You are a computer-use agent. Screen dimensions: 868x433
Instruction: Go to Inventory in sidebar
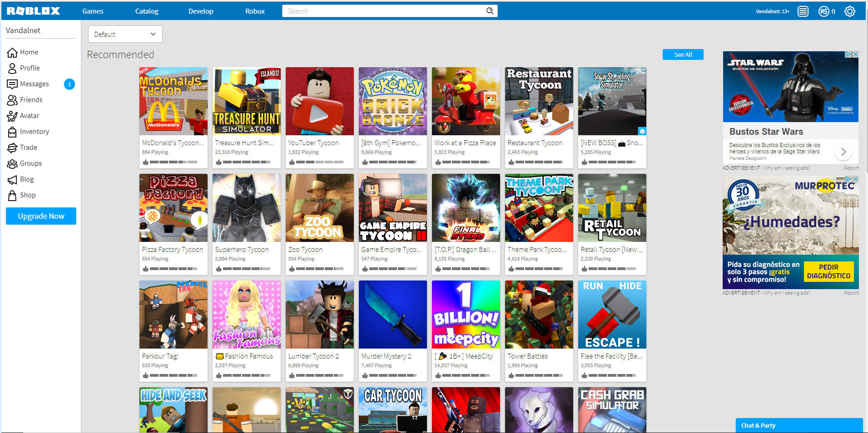34,132
